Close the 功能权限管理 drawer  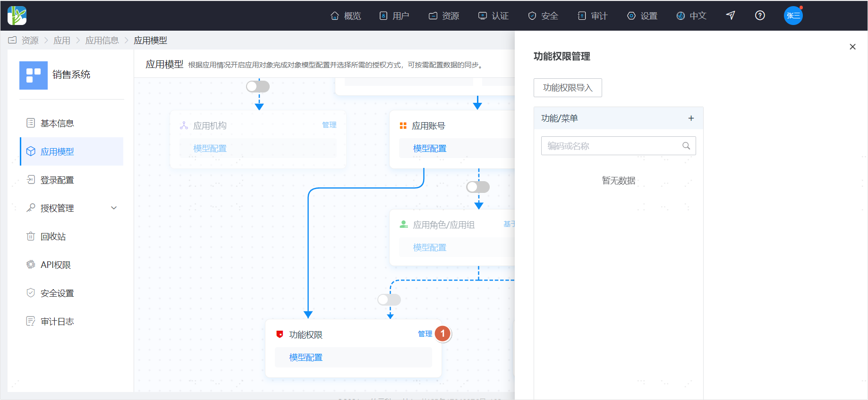[x=852, y=47]
